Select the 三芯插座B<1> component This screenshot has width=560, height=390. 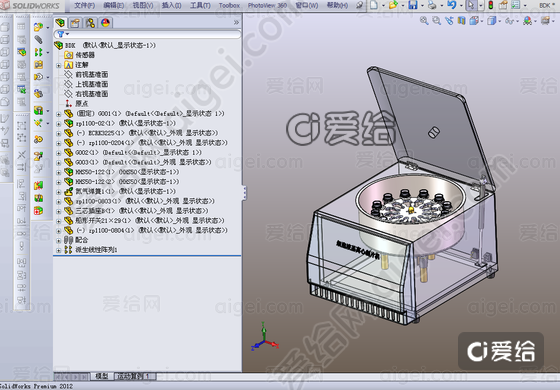(x=142, y=211)
